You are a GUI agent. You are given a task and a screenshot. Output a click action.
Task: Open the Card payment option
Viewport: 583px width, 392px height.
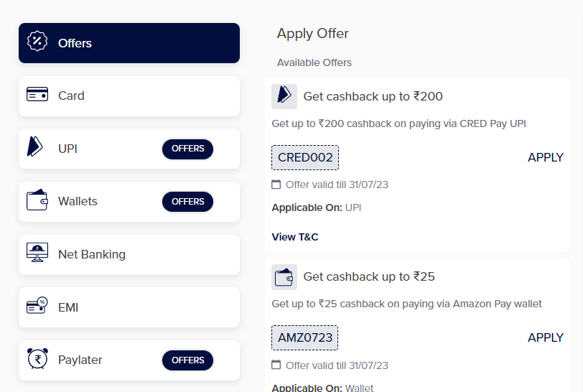[129, 96]
